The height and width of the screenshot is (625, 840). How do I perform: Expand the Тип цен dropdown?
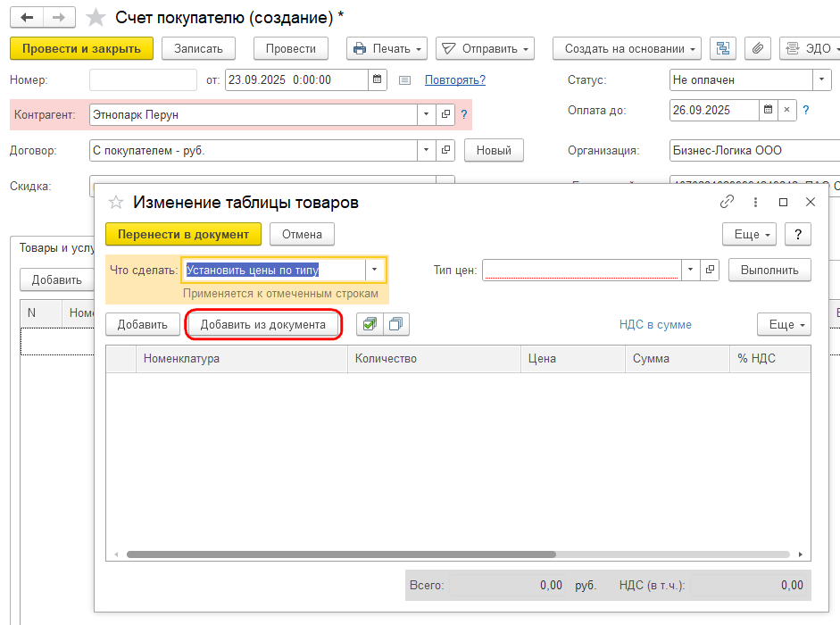pyautogui.click(x=691, y=270)
